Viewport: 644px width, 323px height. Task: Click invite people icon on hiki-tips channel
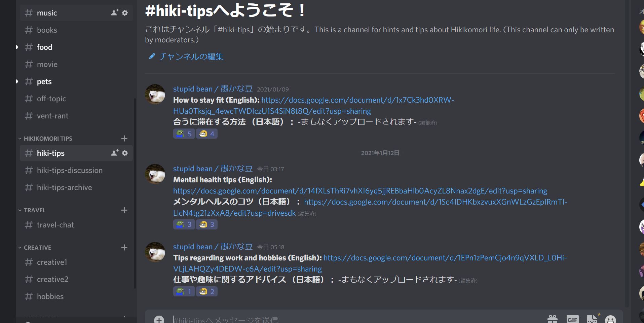[115, 153]
